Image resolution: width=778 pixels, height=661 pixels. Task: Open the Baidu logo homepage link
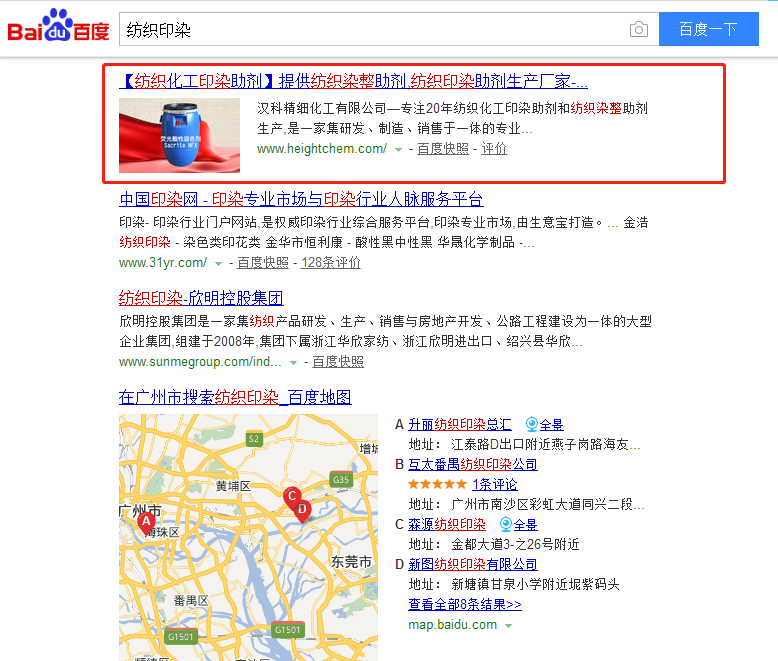pyautogui.click(x=59, y=25)
